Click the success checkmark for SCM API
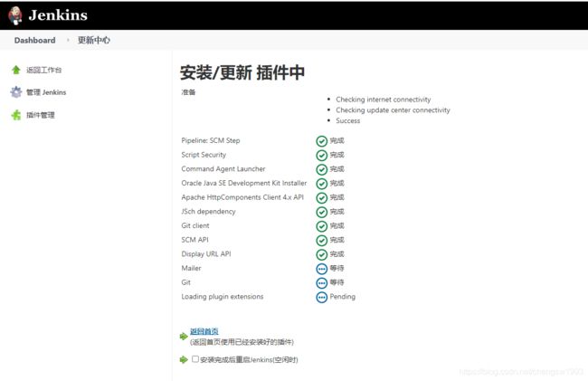The image size is (588, 381). (322, 241)
